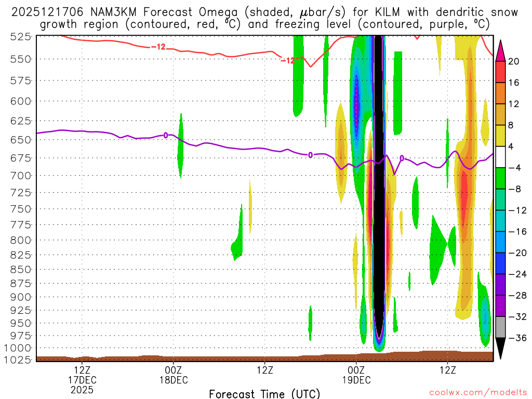Viewport: 532px width, 399px height.
Task: Click the 'Forecast Time (UTC)' axis label
Action: 264,394
